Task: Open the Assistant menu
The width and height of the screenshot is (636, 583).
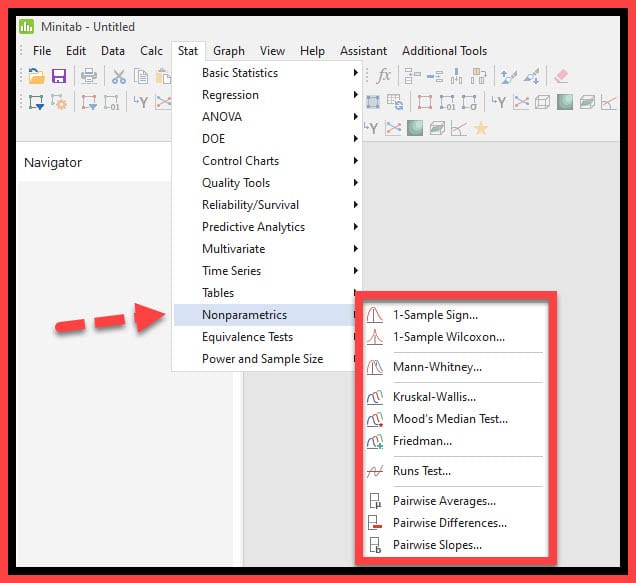Action: (363, 51)
